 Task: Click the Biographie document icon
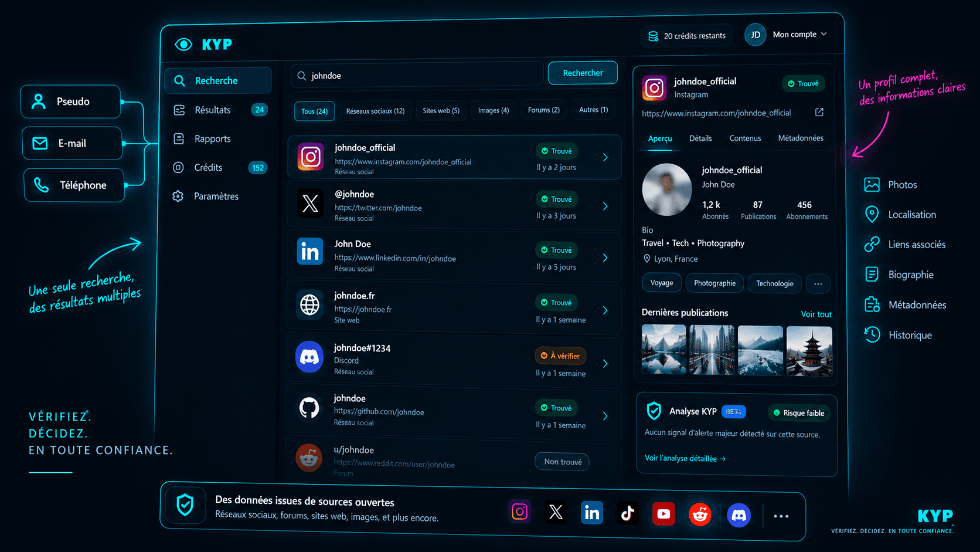click(872, 275)
